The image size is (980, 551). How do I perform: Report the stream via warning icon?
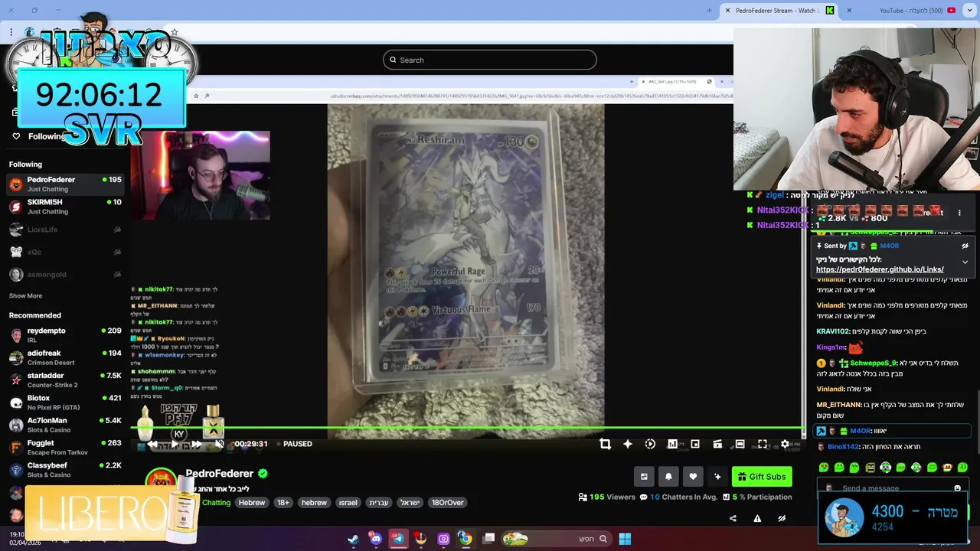click(757, 518)
